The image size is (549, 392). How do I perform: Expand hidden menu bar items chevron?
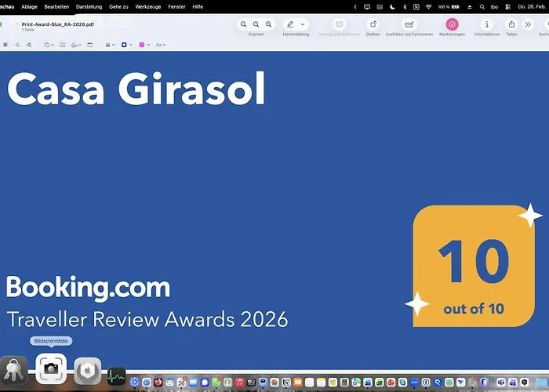[355, 6]
